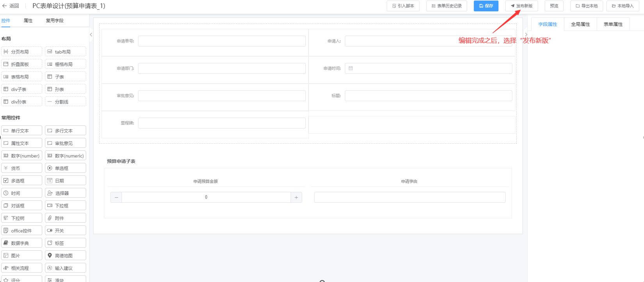Focus the 申请单号 input field

[x=222, y=41]
